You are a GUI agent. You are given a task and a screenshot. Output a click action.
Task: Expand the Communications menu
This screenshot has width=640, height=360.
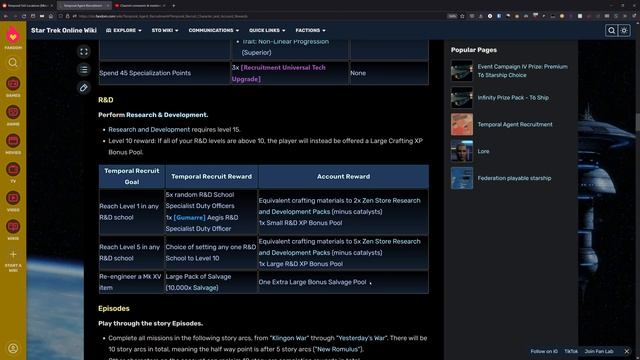(213, 31)
